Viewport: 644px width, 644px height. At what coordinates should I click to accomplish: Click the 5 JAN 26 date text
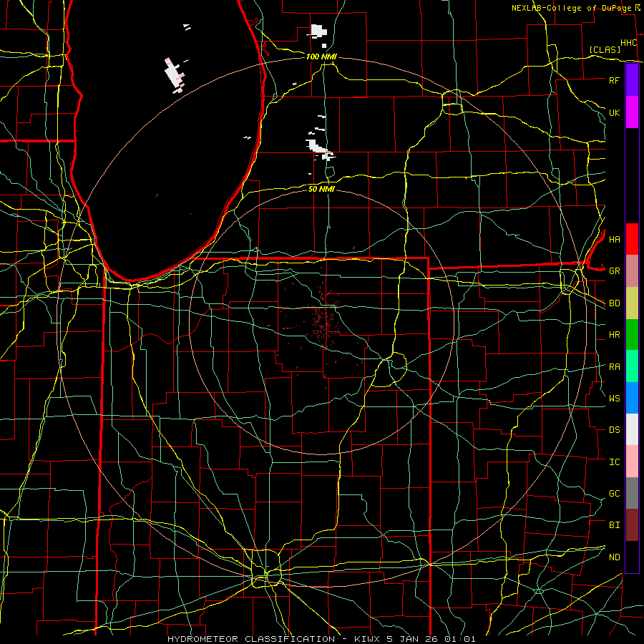pyautogui.click(x=411, y=639)
